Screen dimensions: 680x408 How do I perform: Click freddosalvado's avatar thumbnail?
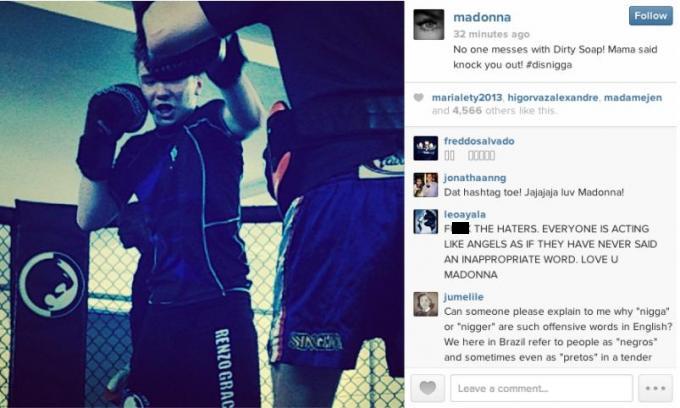coord(425,148)
